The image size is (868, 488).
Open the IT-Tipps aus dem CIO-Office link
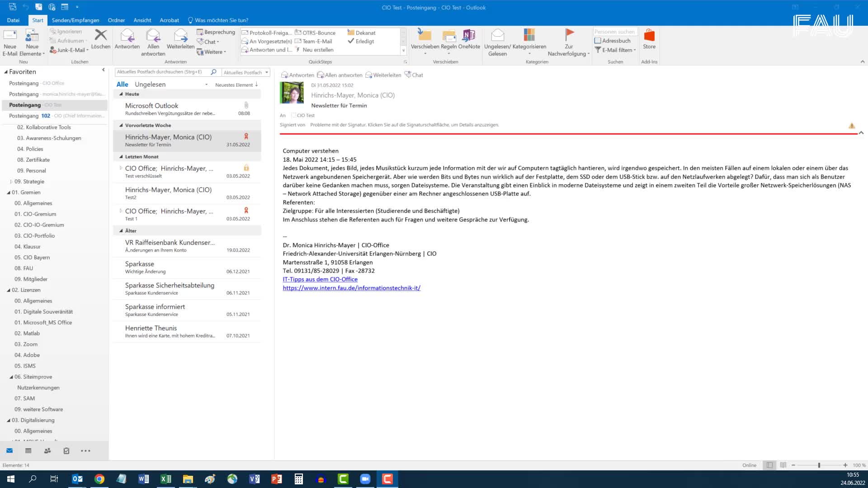(x=320, y=279)
